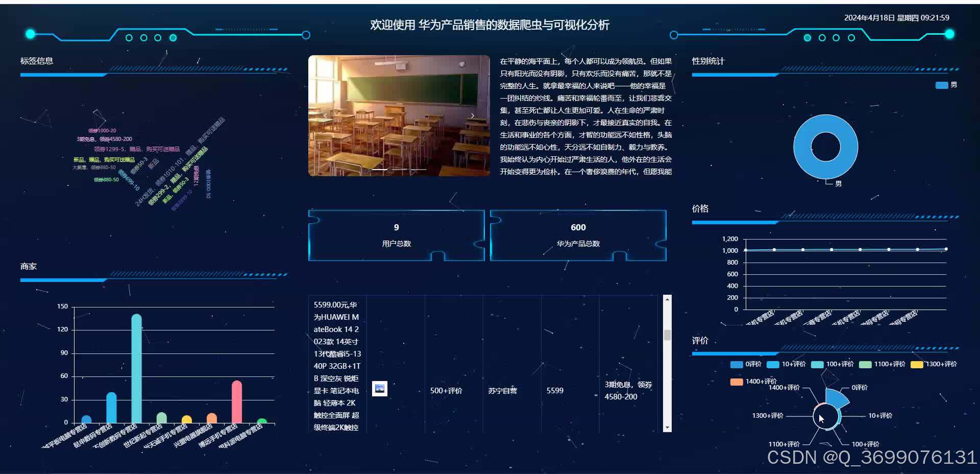The image size is (980, 474).
Task: Open product image thumbnail in table row
Action: (379, 389)
